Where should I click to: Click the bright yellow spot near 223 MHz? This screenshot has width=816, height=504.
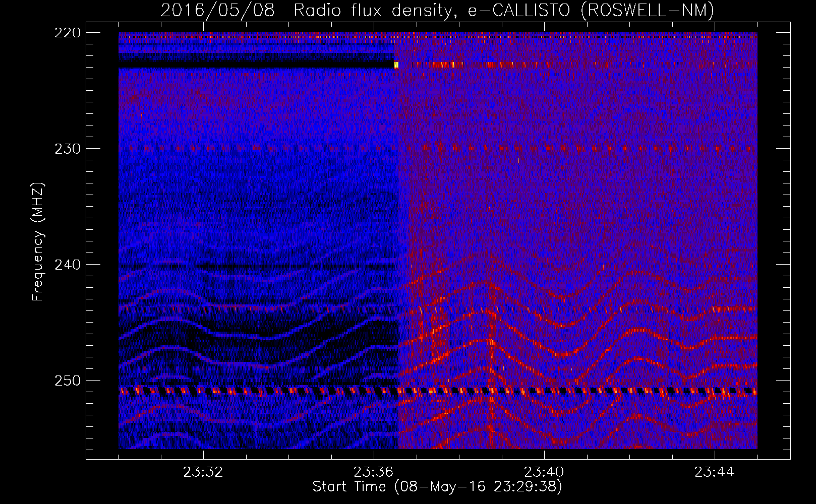396,65
